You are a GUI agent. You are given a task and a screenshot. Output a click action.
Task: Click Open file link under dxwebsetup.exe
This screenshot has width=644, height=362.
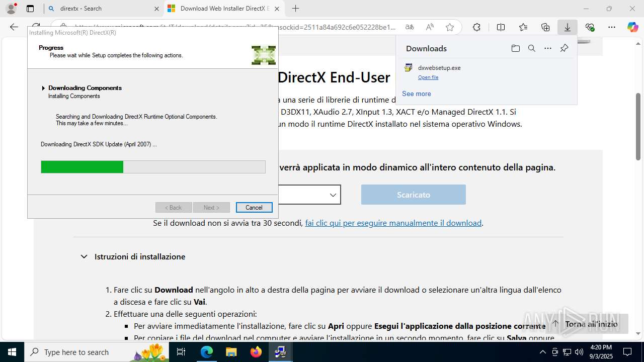click(428, 77)
